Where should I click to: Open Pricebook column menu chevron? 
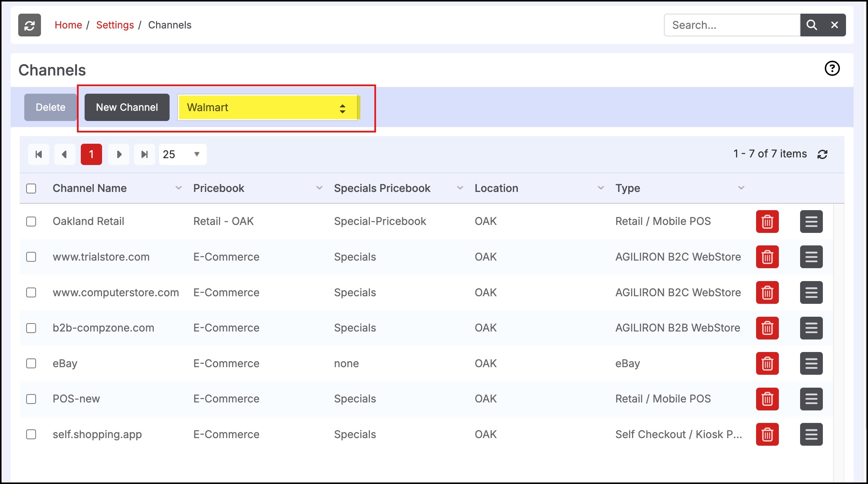[x=319, y=188]
